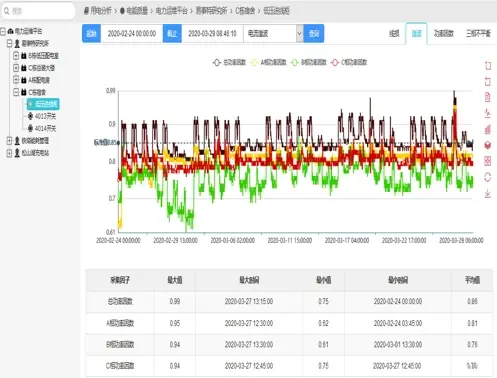Click the restore refresh chart icon
This screenshot has height=378, width=497.
click(488, 177)
